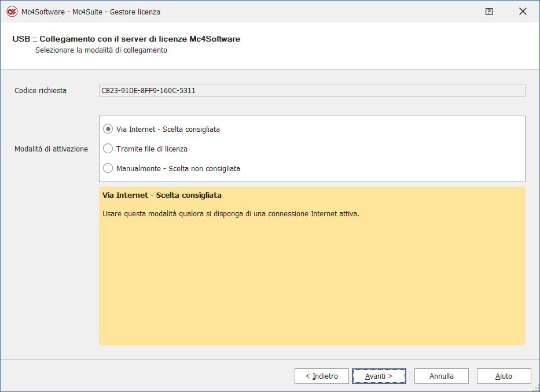The width and height of the screenshot is (540, 392).
Task: Select Manualmente - Scelta non consigliata option
Action: pyautogui.click(x=108, y=169)
